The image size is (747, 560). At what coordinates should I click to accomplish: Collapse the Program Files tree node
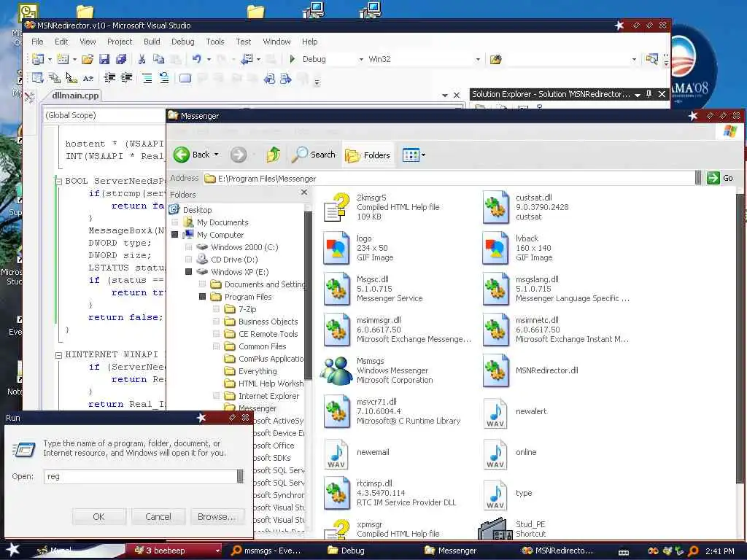pyautogui.click(x=203, y=297)
